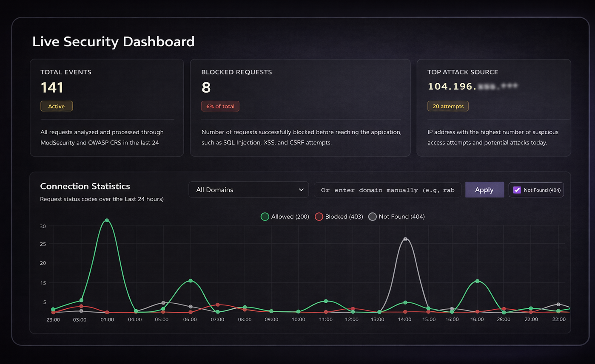The width and height of the screenshot is (595, 364).
Task: Toggle the red Blocked (403) legend marker
Action: [x=319, y=217]
